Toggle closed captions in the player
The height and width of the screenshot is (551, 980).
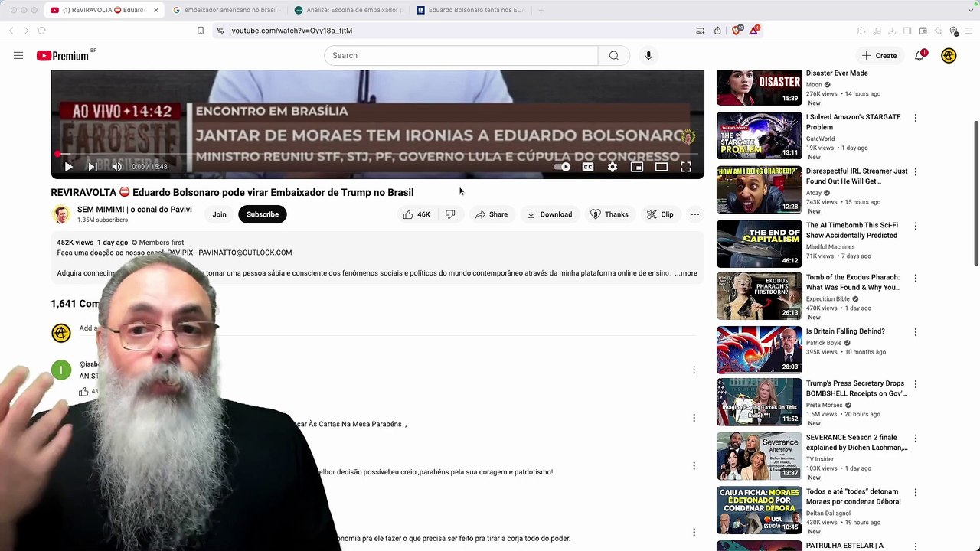588,167
